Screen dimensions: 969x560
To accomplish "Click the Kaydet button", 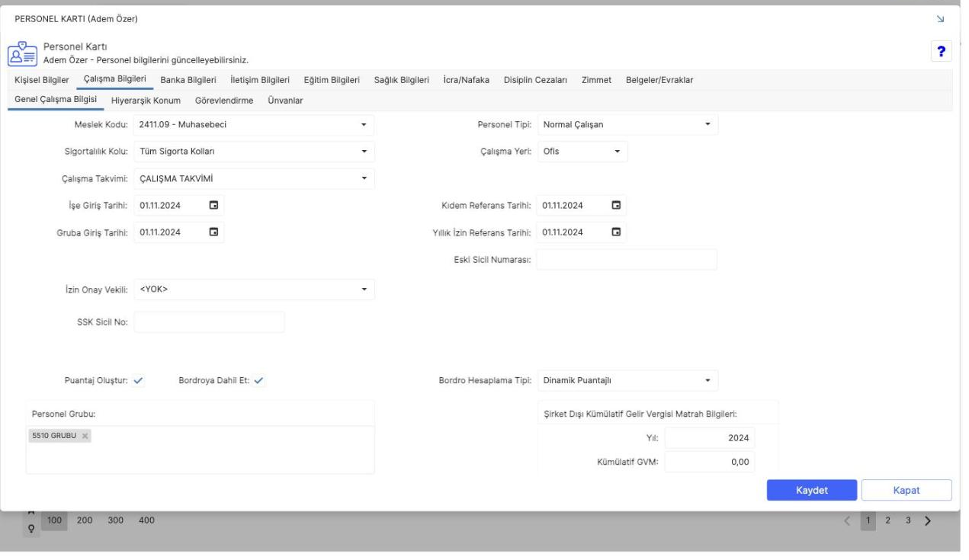I will (812, 490).
